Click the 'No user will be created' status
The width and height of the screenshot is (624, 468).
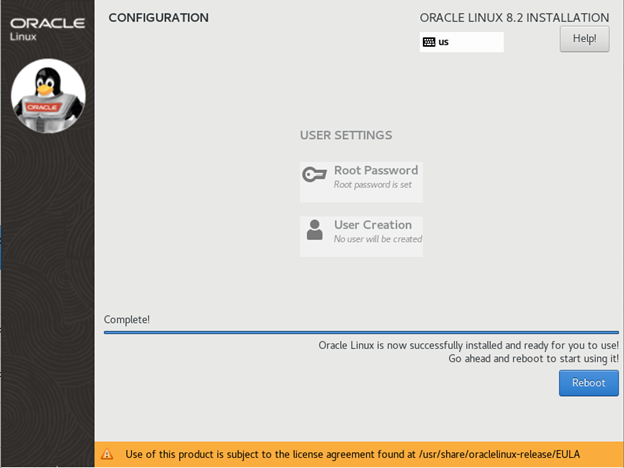pyautogui.click(x=378, y=239)
